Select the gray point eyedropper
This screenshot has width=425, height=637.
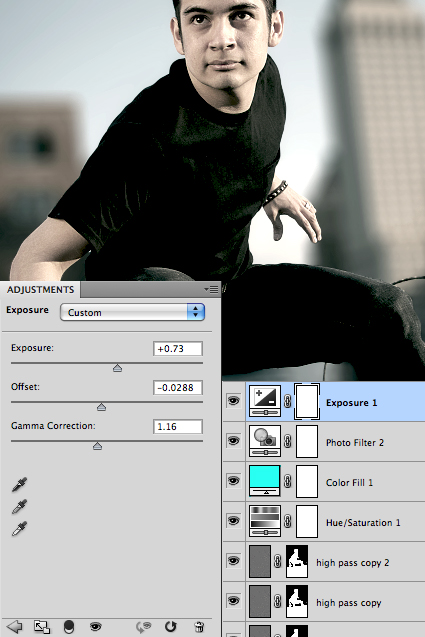coord(19,507)
